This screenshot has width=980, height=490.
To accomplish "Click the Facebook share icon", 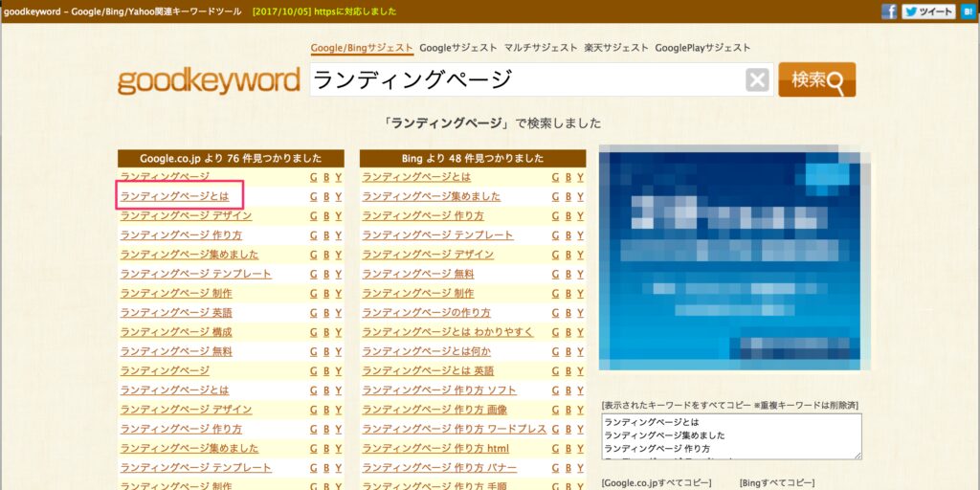I will click(889, 11).
